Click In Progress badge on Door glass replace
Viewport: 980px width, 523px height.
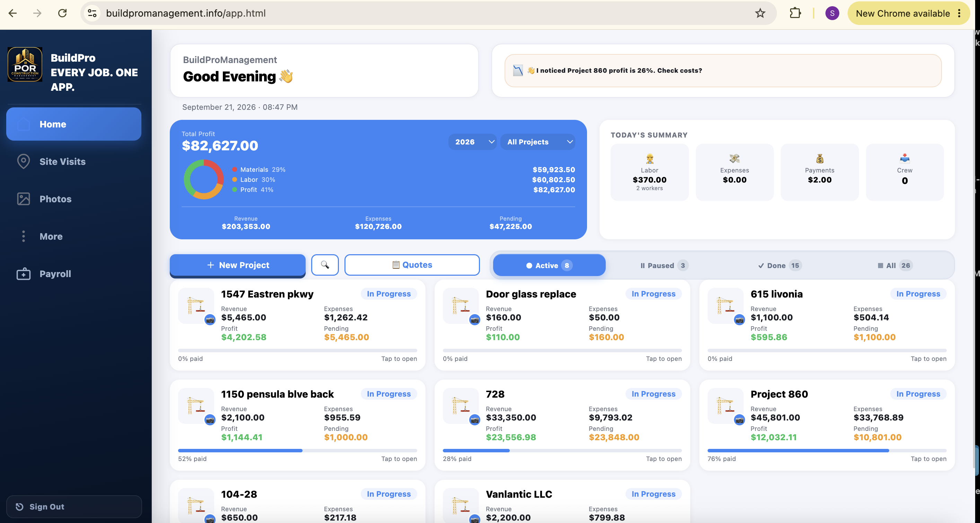(653, 294)
